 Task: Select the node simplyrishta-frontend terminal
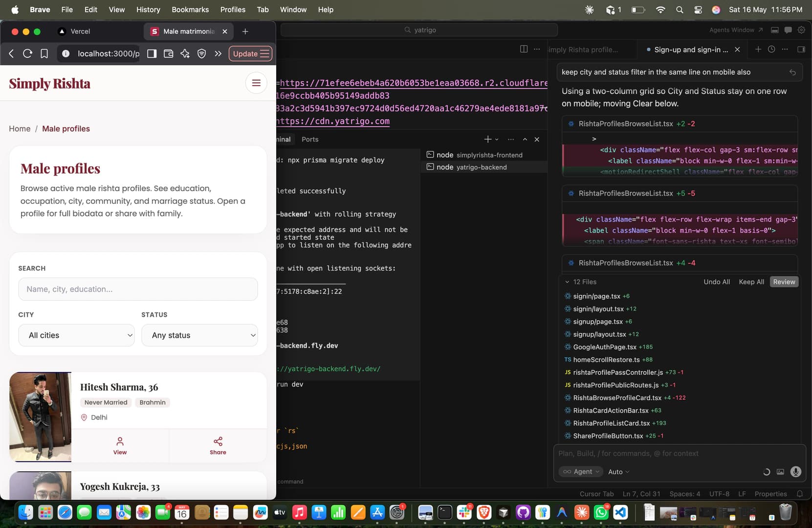click(484, 155)
